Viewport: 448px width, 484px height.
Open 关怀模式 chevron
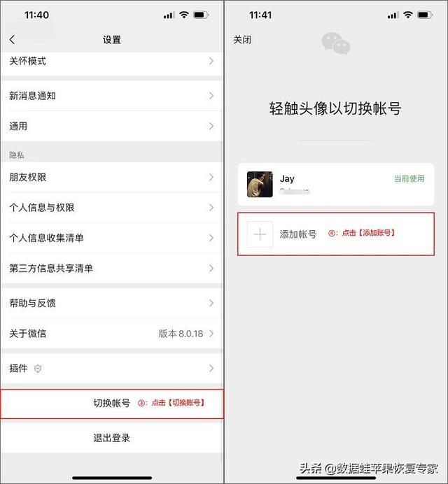pyautogui.click(x=211, y=61)
